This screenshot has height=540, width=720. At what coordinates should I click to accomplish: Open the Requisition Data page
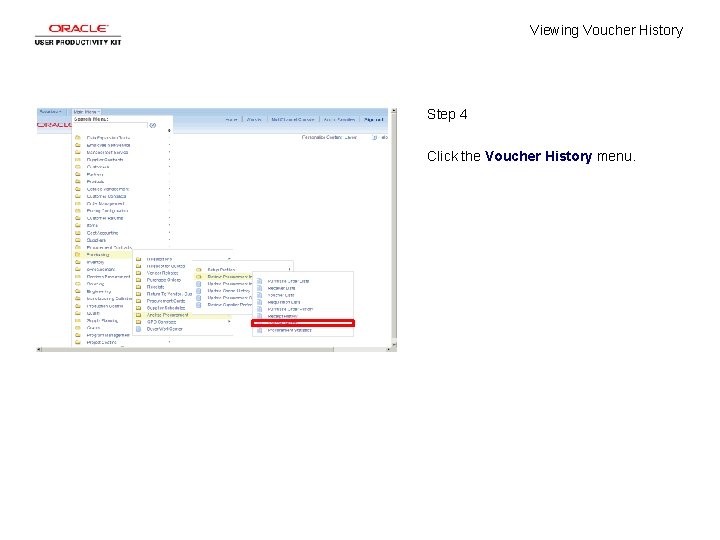(x=284, y=302)
